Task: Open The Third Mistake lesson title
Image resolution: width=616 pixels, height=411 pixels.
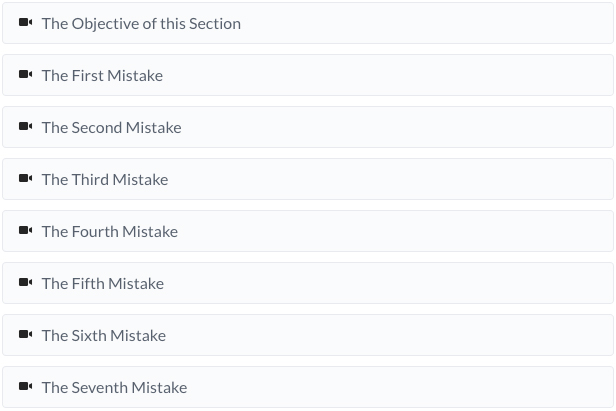Action: point(105,180)
